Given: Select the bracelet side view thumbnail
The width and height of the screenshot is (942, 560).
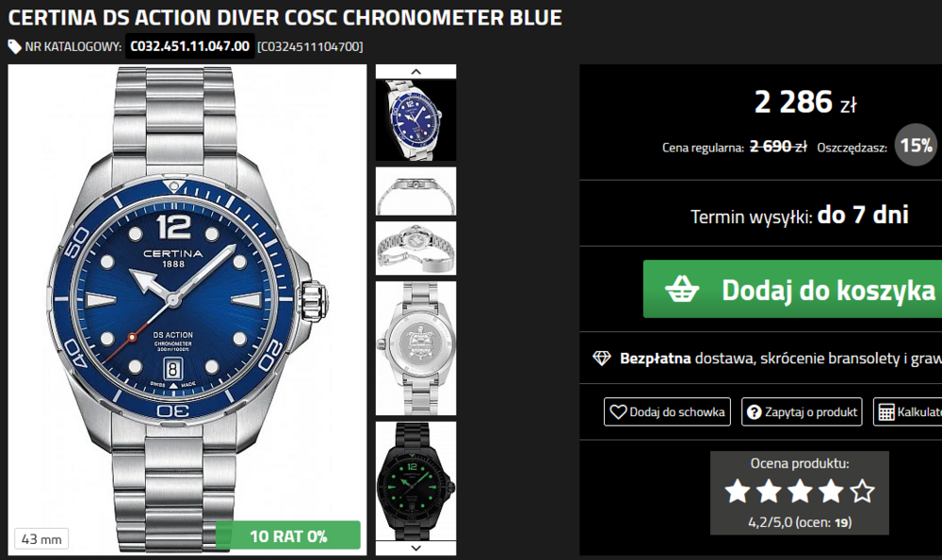Looking at the screenshot, I should tap(415, 191).
